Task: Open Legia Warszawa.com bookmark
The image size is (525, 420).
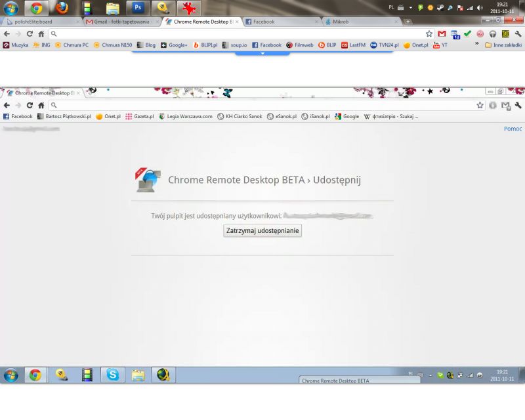Action: (186, 116)
